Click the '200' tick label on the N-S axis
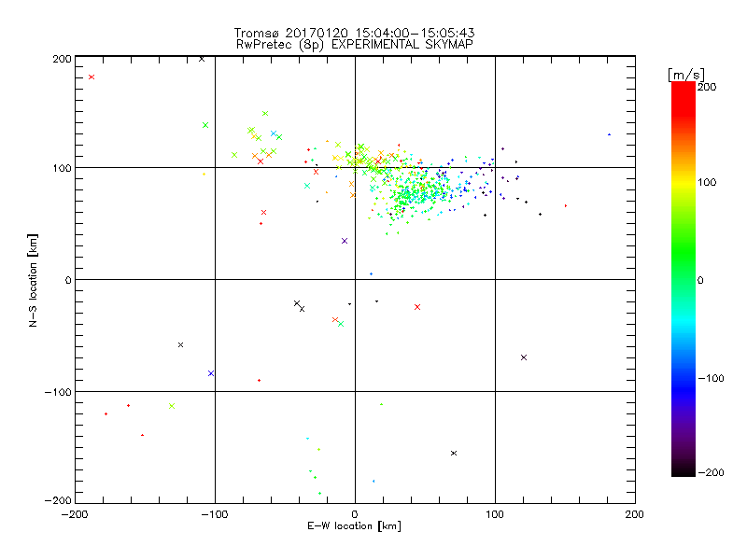747x560 pixels. coord(62,59)
